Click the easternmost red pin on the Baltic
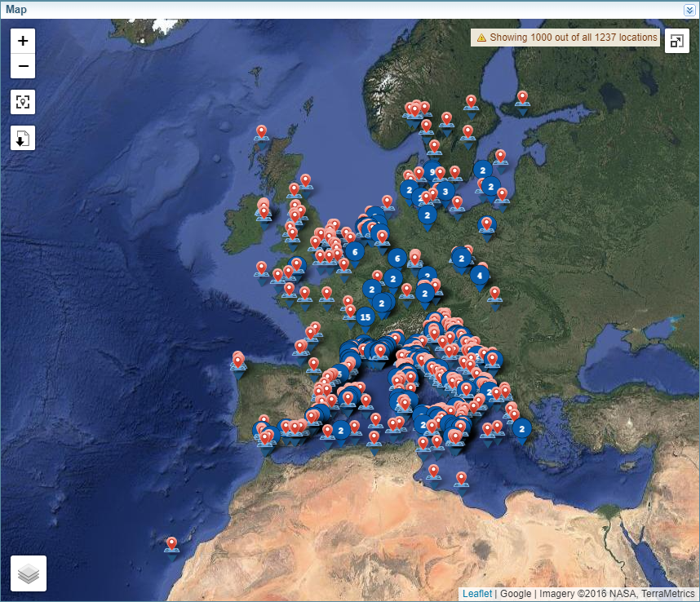This screenshot has height=602, width=700. (522, 98)
